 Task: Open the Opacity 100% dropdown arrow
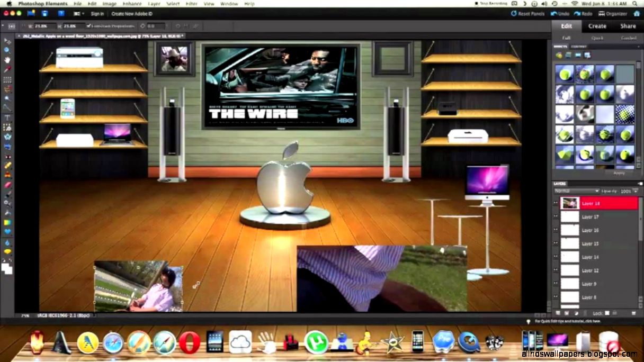tap(635, 191)
